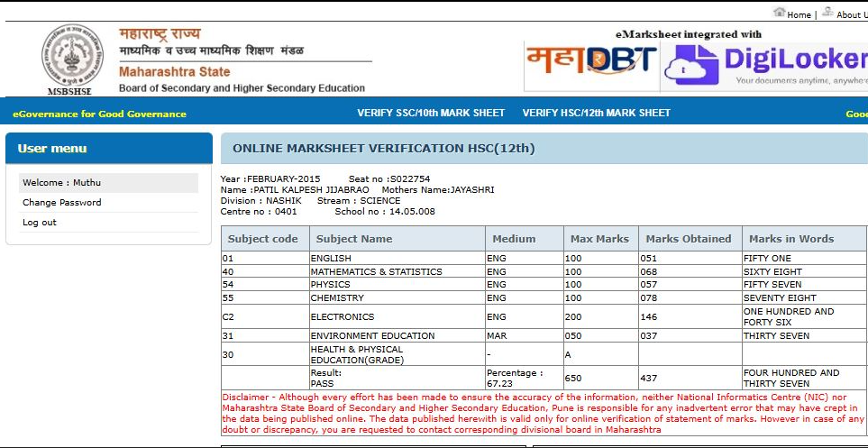This screenshot has width=868, height=448.
Task: Click School no : 14.05.008 text
Action: tap(385, 212)
